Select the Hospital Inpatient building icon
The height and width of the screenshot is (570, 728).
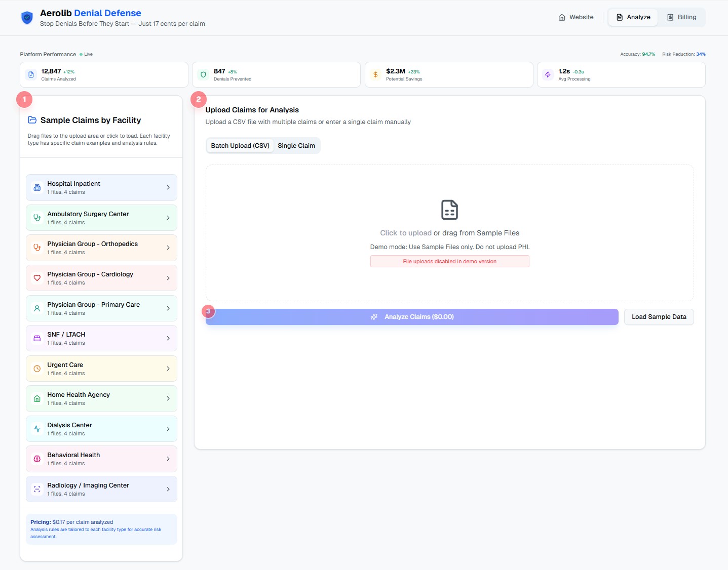click(x=36, y=187)
